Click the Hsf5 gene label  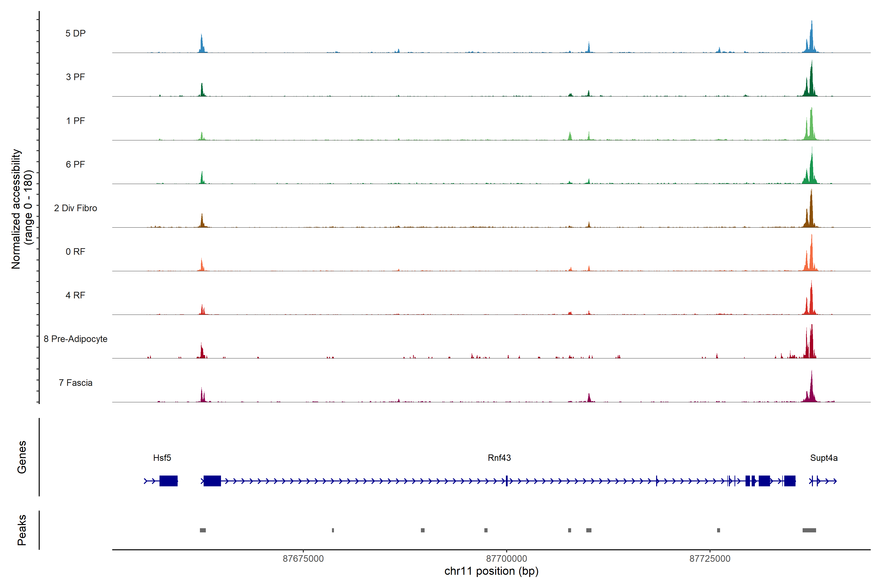pos(162,458)
